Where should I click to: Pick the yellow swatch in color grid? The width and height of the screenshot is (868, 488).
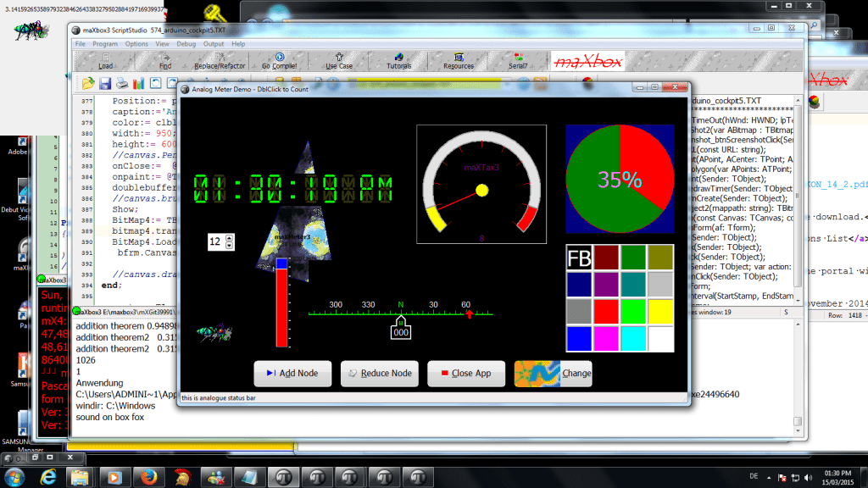tap(660, 313)
